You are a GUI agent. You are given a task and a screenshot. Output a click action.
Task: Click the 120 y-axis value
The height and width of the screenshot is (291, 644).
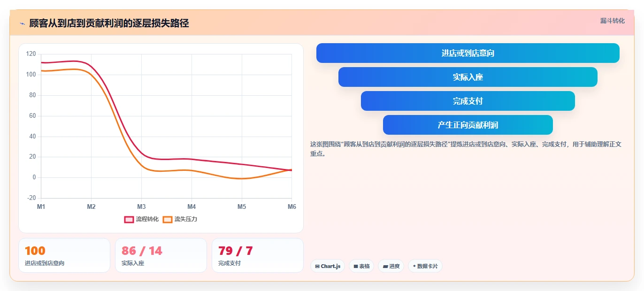(31, 54)
